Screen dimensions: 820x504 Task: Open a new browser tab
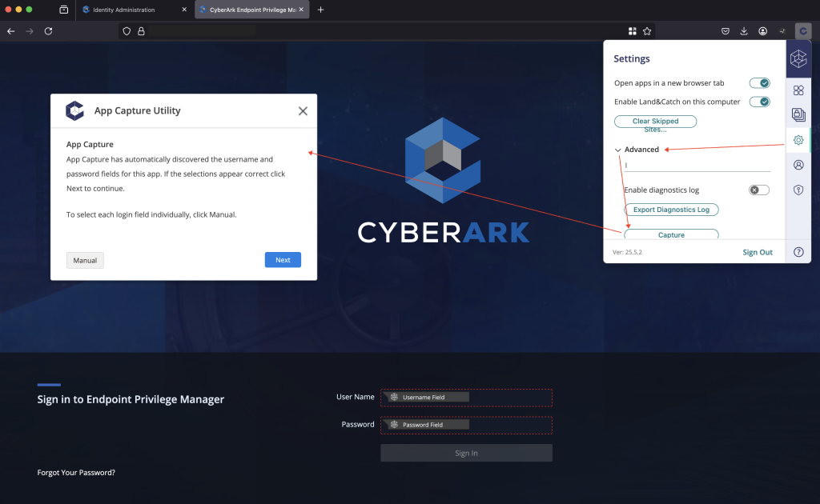coord(320,10)
